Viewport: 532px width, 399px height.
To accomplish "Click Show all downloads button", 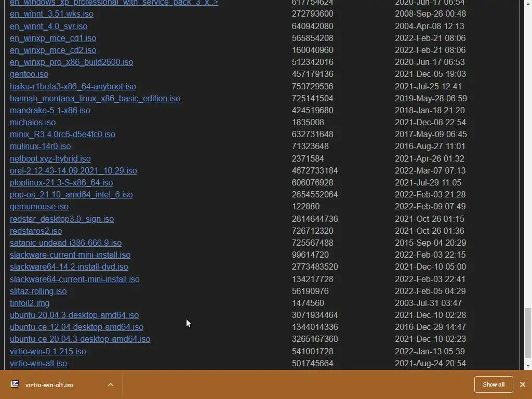I will (494, 384).
